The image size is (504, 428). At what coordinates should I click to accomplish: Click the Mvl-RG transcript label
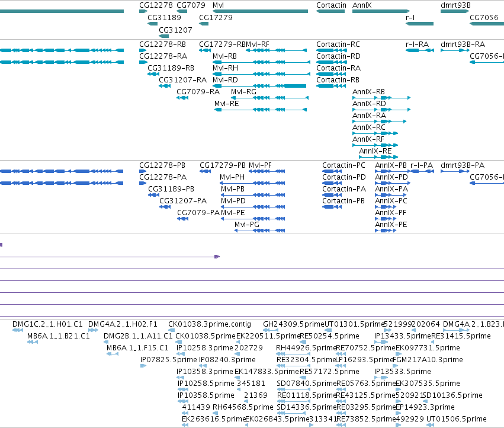click(x=243, y=92)
